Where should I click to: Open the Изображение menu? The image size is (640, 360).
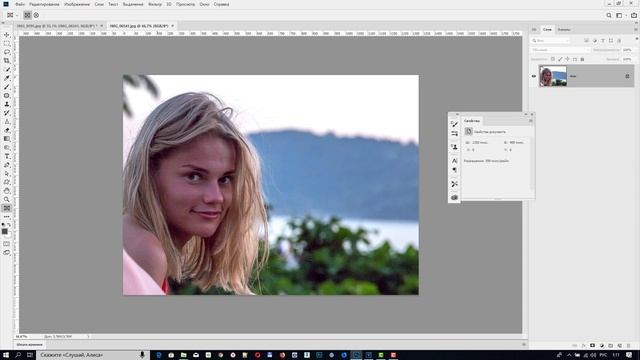click(77, 4)
